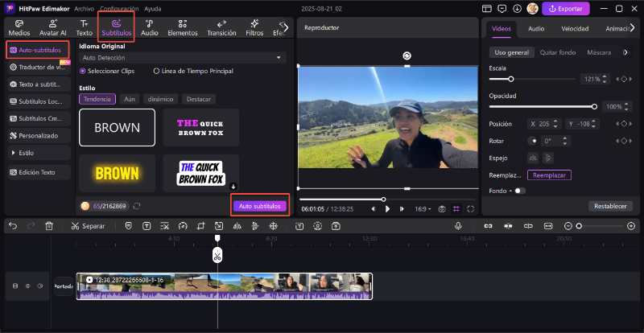Open the Idioma Original Auto Detección dropdown
Screen dimensions: 644x333
pyautogui.click(x=183, y=58)
